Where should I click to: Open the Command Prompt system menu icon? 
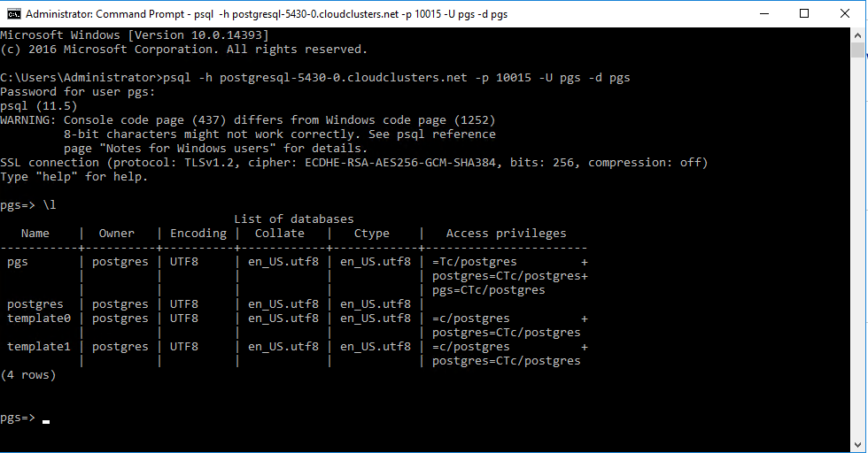[x=12, y=13]
